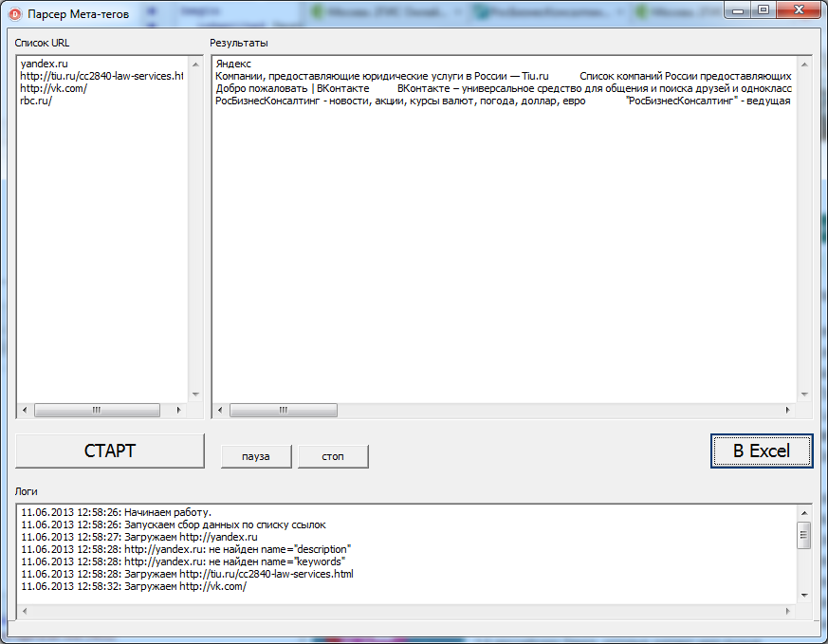The width and height of the screenshot is (828, 644).
Task: Close the Парсер Мета-тегов window
Action: click(x=799, y=10)
